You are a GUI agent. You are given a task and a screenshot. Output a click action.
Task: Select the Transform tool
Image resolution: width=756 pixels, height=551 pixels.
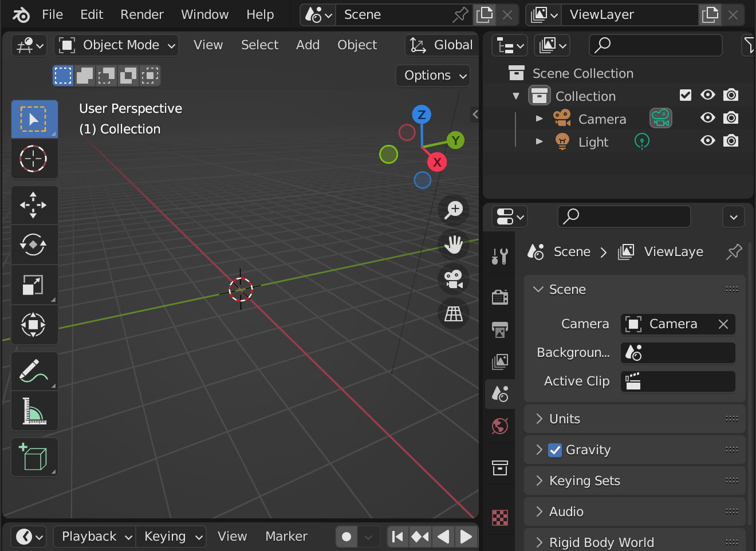[34, 325]
